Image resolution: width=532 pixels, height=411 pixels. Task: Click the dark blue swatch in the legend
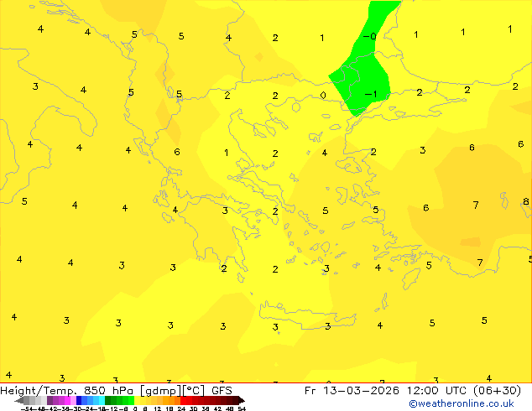pos(79,400)
